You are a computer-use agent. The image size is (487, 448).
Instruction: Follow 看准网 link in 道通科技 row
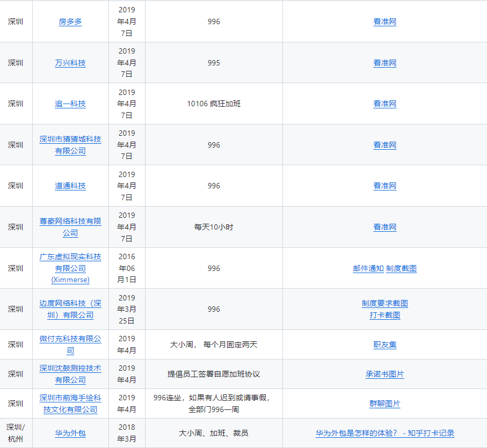[x=385, y=186]
